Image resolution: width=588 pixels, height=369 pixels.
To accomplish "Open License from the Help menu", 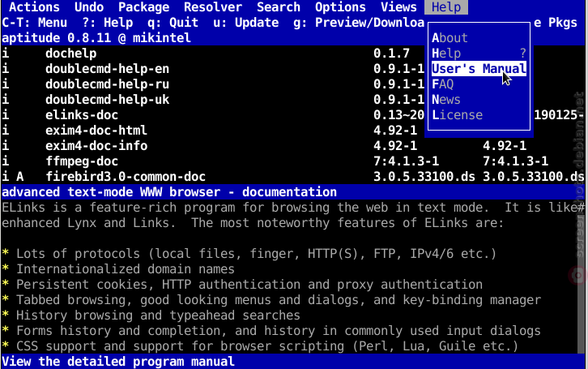I will point(479,115).
